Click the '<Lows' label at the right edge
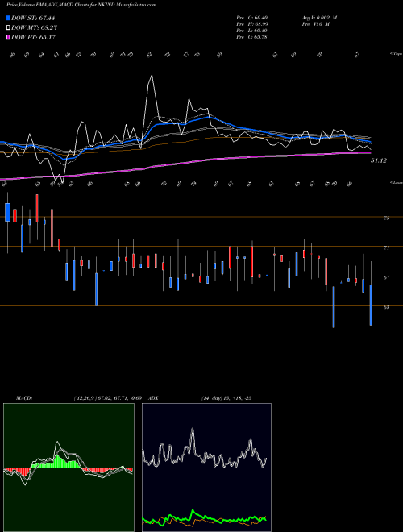 [x=396, y=182]
